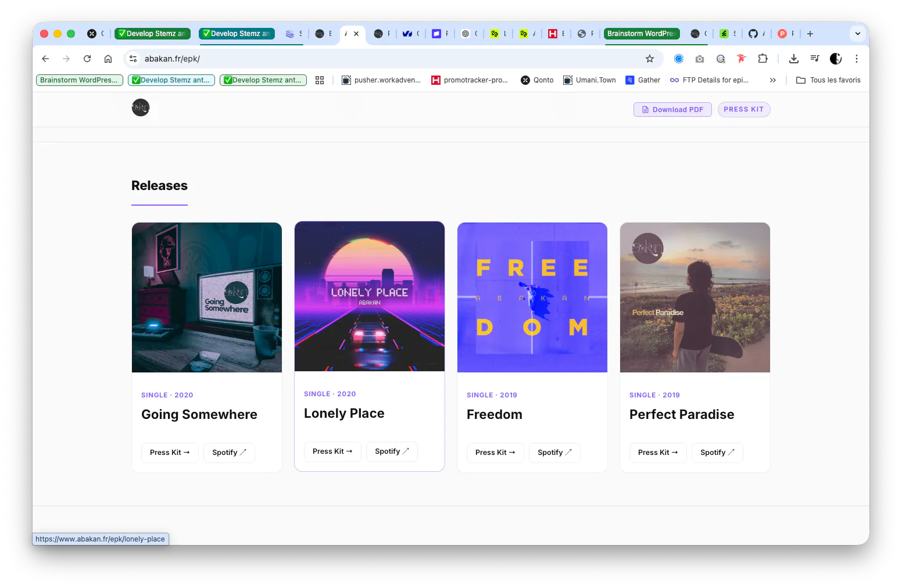Click the Abakan logo in the page header
The height and width of the screenshot is (588, 902).
[x=141, y=107]
